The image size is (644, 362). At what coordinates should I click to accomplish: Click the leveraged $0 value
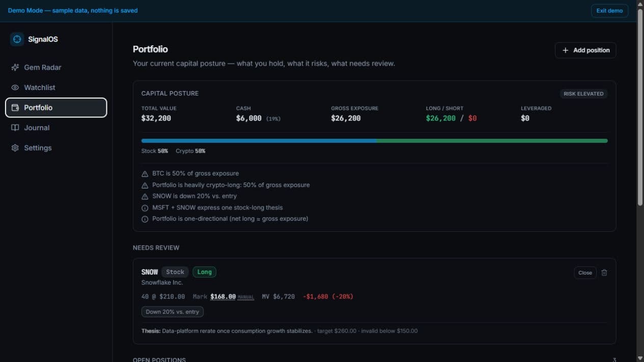(x=525, y=118)
